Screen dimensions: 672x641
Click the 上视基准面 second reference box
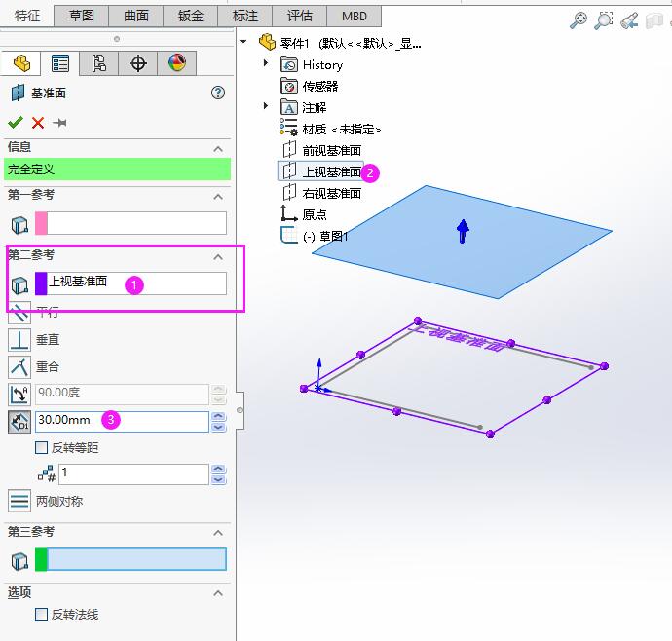click(131, 283)
